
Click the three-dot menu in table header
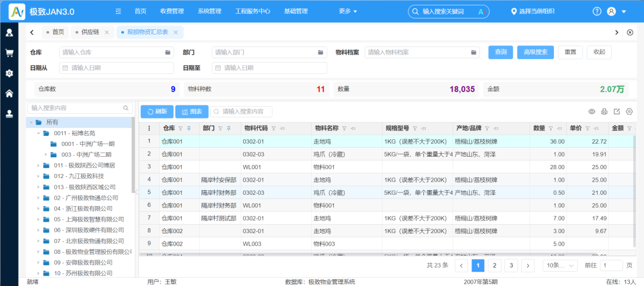point(149,129)
